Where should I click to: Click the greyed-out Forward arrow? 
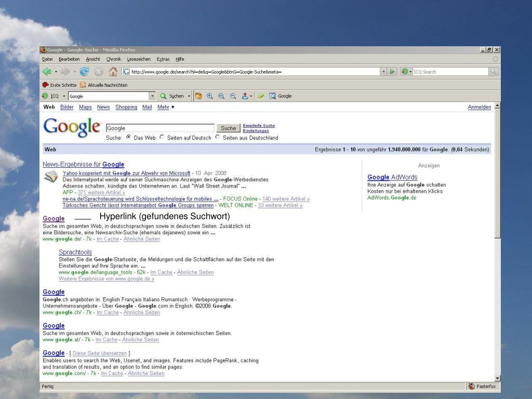[x=65, y=72]
